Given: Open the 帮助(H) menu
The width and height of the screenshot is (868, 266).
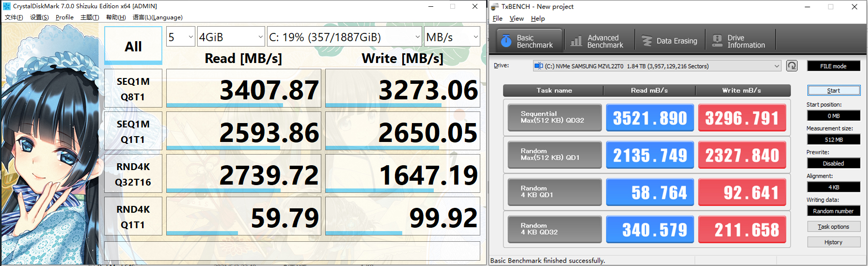Looking at the screenshot, I should tap(116, 17).
